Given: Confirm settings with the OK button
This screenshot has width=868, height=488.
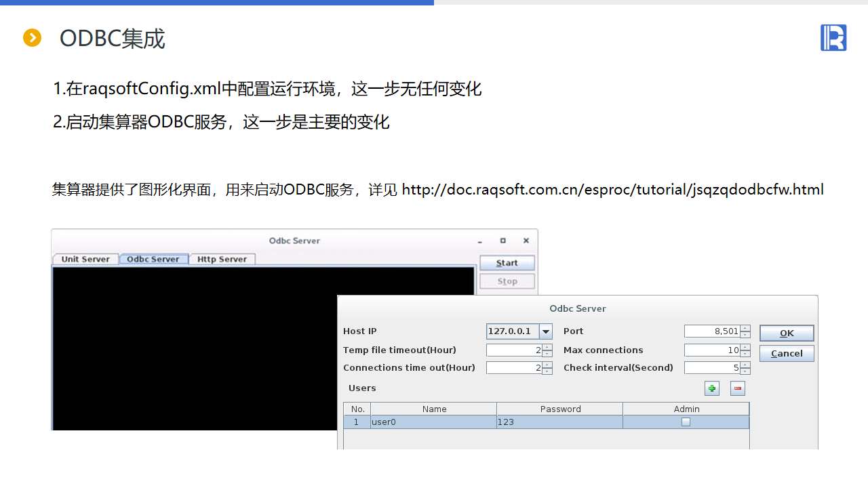Looking at the screenshot, I should [787, 333].
